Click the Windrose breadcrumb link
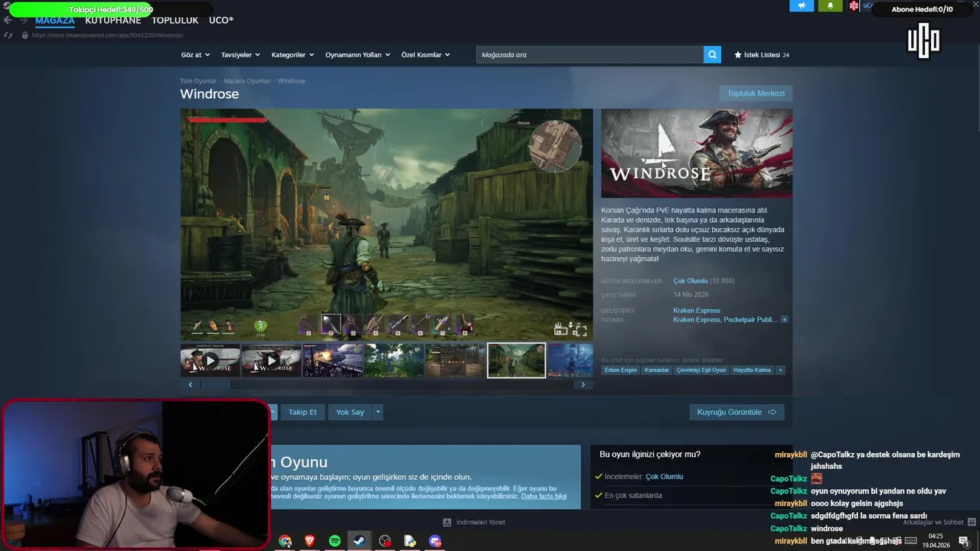The width and height of the screenshot is (980, 551). click(x=292, y=81)
